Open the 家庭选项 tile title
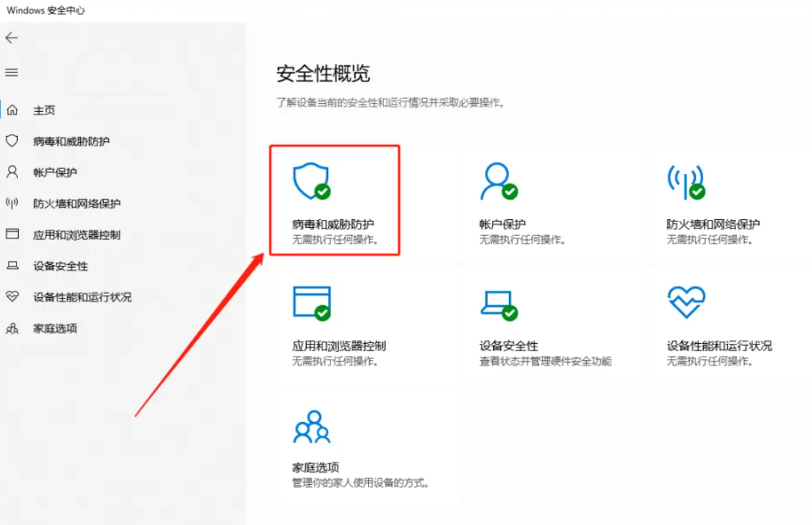 click(315, 468)
